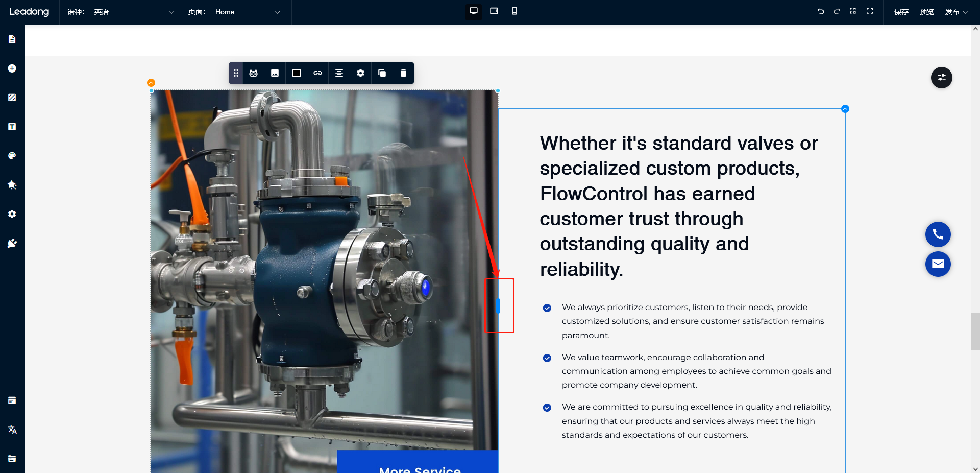Click the undo arrow in top bar

(x=821, y=11)
